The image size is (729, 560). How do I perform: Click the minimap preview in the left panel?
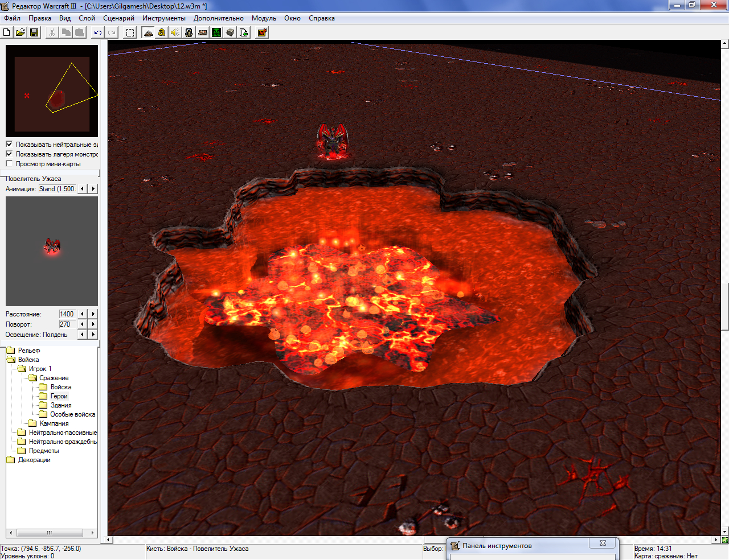click(52, 91)
